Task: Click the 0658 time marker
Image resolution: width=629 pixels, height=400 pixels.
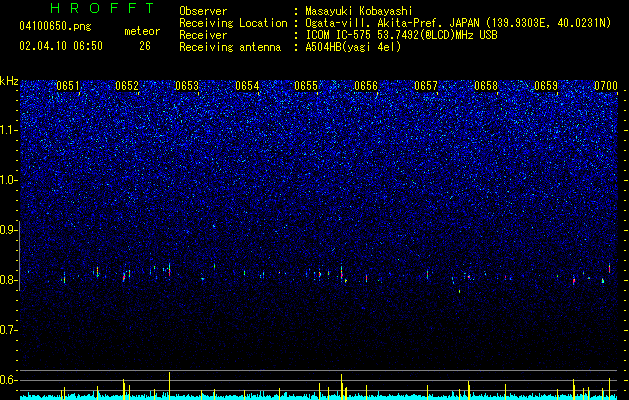Action: (x=486, y=86)
